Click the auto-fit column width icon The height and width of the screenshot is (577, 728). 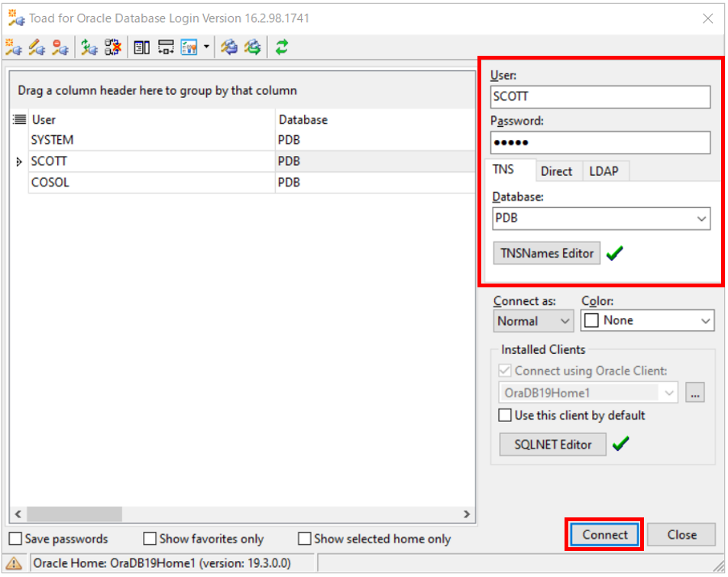tap(166, 47)
